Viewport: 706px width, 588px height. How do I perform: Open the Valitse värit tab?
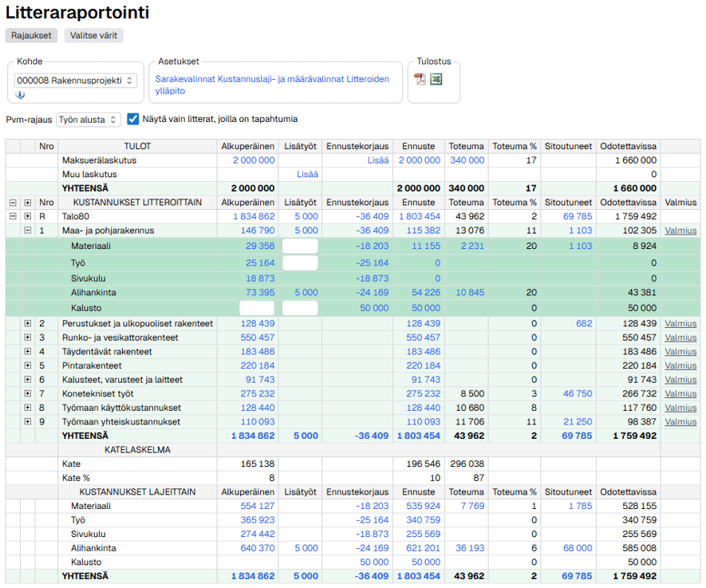click(94, 35)
